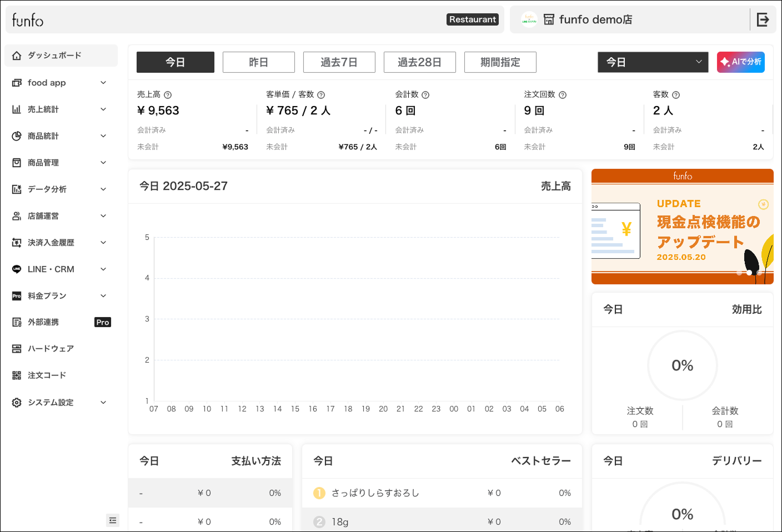
Task: Click the help icon next to 客単価 / 客数
Action: 321,95
